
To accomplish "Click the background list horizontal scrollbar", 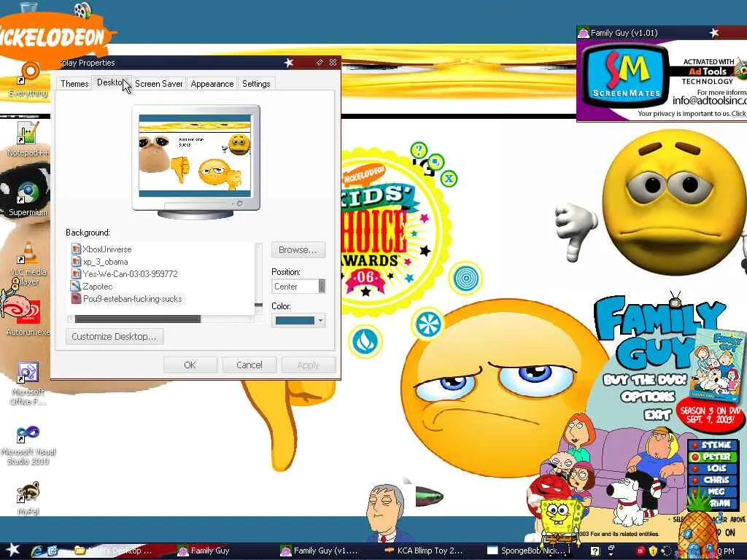I will [x=138, y=319].
